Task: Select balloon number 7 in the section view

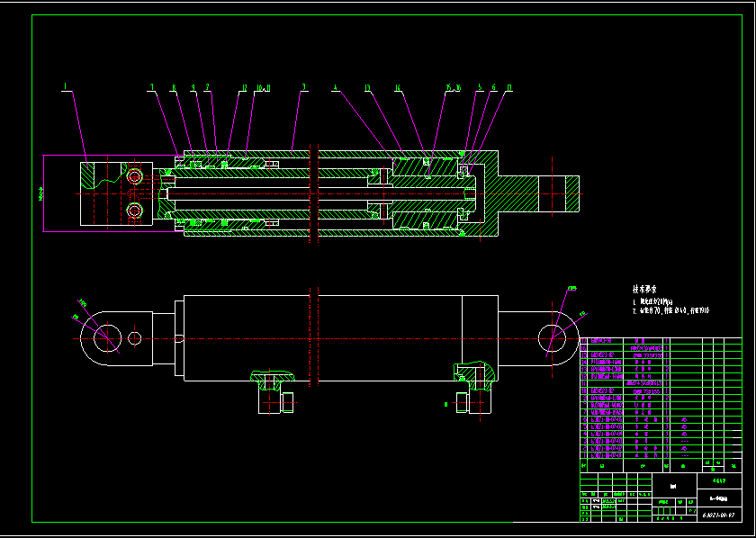Action: point(152,87)
